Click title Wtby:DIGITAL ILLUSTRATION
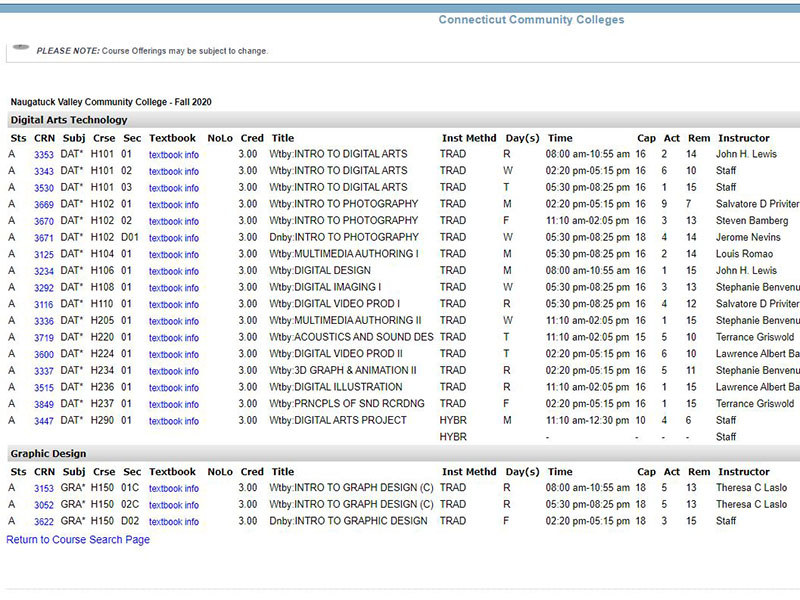Image resolution: width=800 pixels, height=600 pixels. (336, 387)
